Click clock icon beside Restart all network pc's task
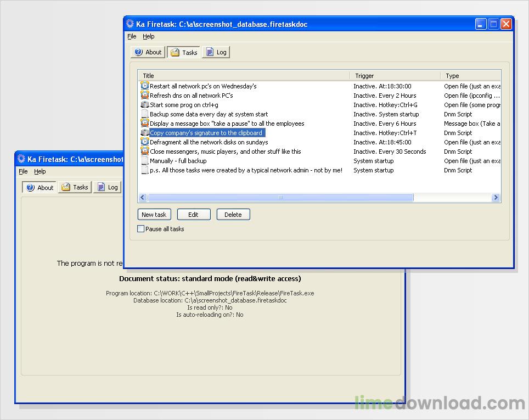Screen dimensions: 529x420 click(145, 86)
